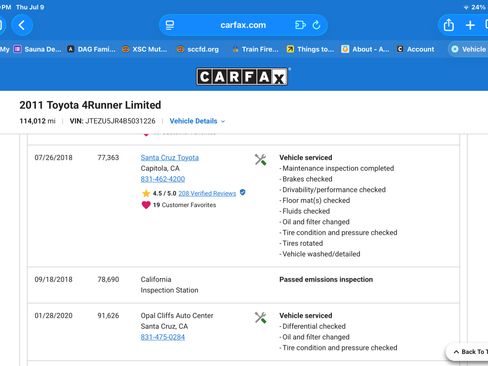
Task: Open the DAG Fami... bookmark
Action: tap(91, 49)
